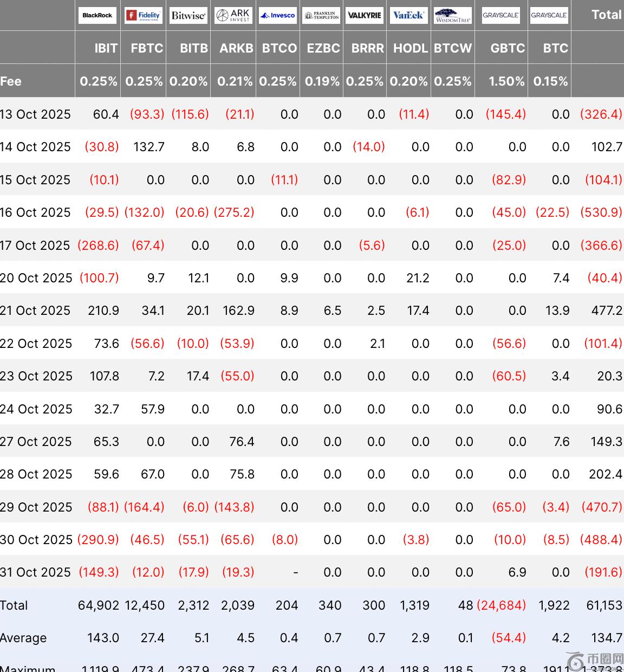Select the Invesco logo

coord(278,15)
